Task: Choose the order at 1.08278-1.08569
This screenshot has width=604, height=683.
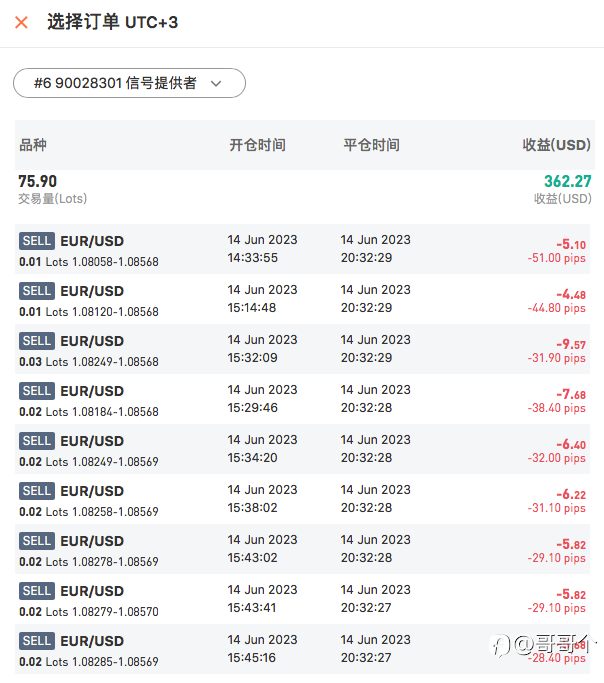Action: [x=302, y=550]
